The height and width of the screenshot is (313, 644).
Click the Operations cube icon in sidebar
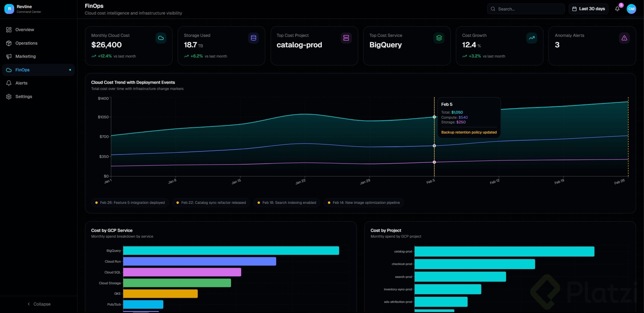point(9,43)
